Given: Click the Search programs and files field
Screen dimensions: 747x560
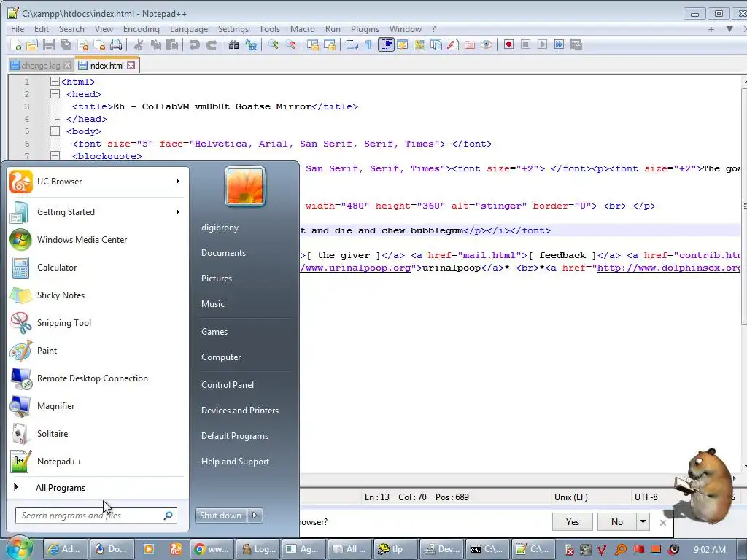Looking at the screenshot, I should coord(96,516).
